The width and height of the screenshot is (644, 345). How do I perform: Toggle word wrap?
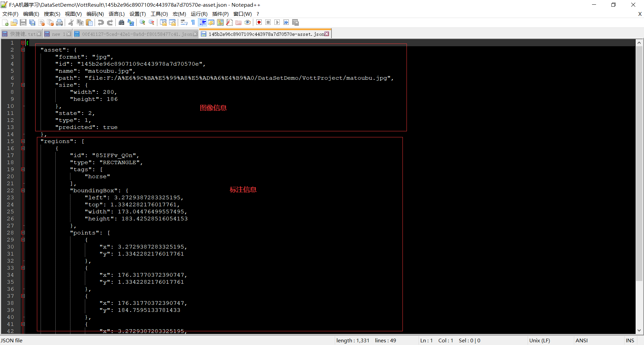click(x=184, y=22)
